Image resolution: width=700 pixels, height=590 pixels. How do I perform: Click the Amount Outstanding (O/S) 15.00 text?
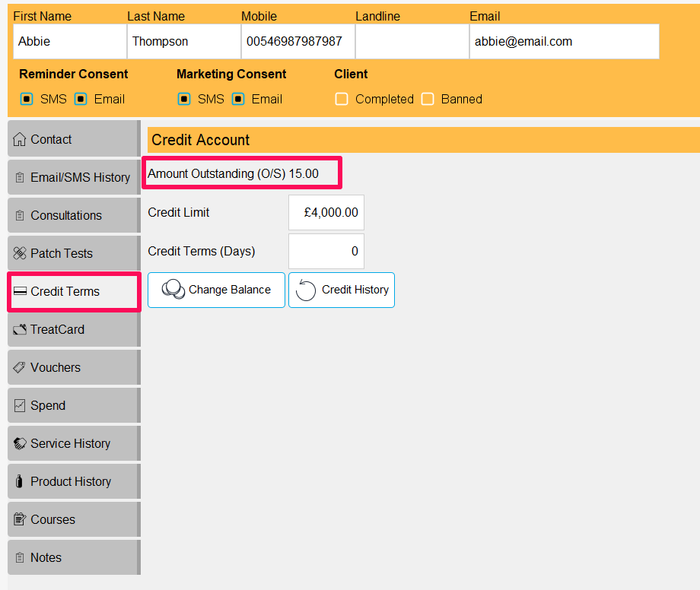pyautogui.click(x=233, y=173)
